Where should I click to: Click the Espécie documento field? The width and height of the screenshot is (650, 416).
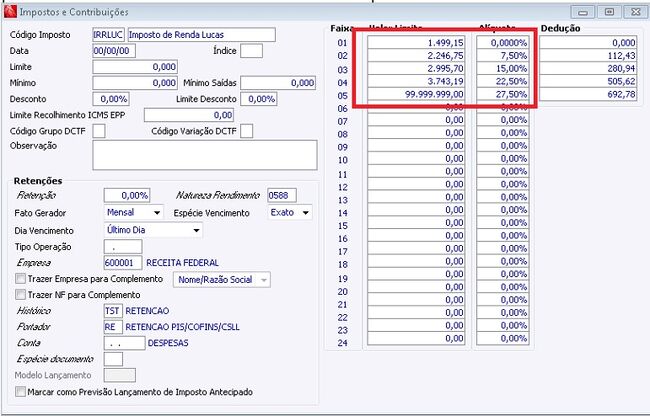(x=113, y=359)
